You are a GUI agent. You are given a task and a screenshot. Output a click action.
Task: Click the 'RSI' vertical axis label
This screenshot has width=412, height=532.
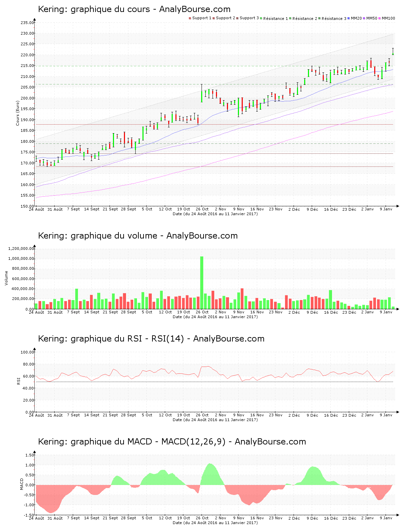click(x=18, y=381)
